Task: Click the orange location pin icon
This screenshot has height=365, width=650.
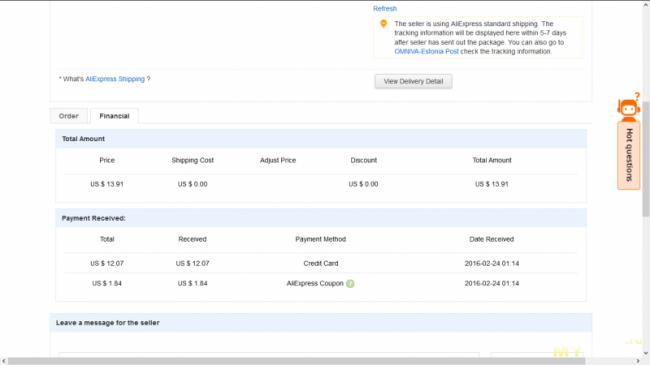Action: [x=383, y=24]
